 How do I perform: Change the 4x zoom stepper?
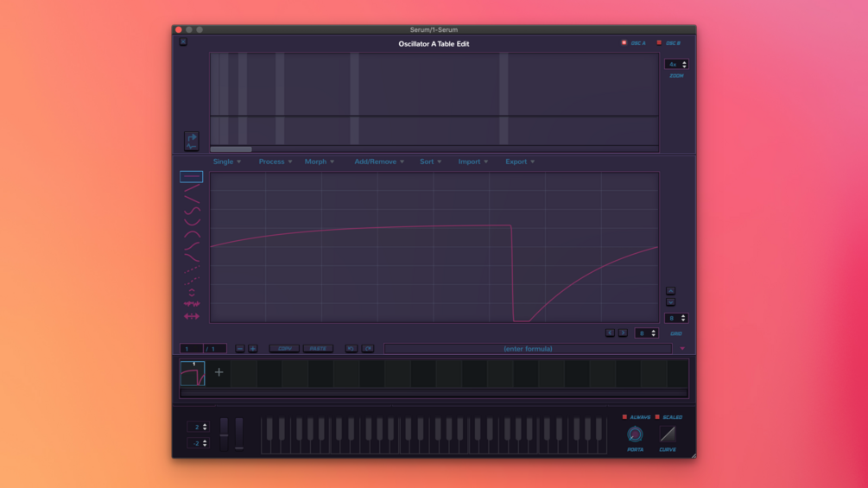click(676, 64)
